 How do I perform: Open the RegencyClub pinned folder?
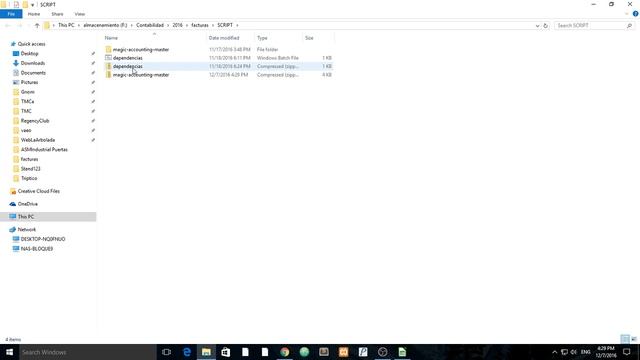point(35,121)
